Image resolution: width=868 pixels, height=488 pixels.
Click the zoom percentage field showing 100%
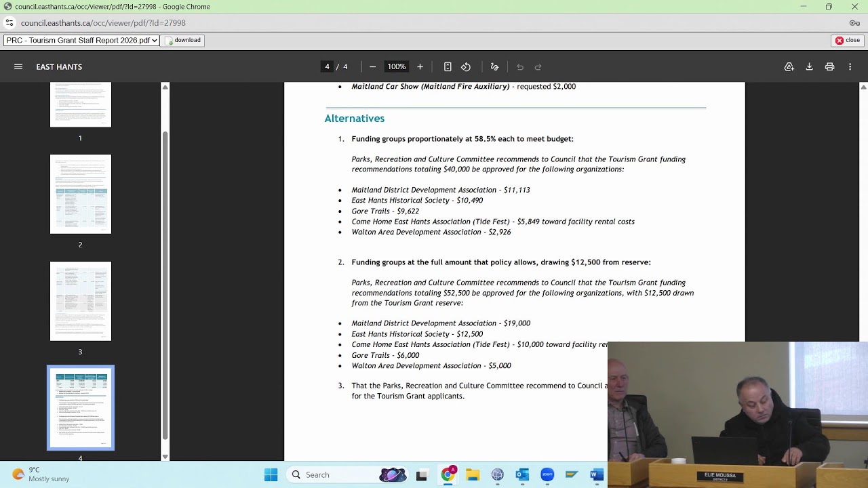point(396,66)
